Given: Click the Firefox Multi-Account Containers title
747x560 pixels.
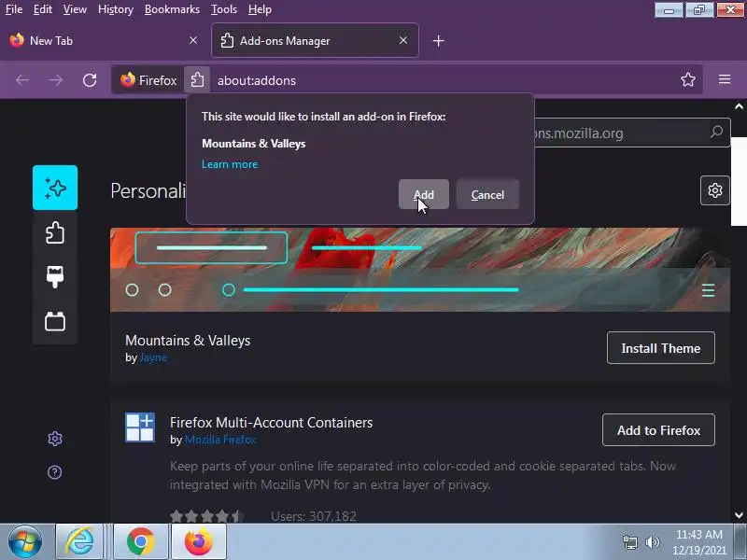Looking at the screenshot, I should pyautogui.click(x=271, y=423).
